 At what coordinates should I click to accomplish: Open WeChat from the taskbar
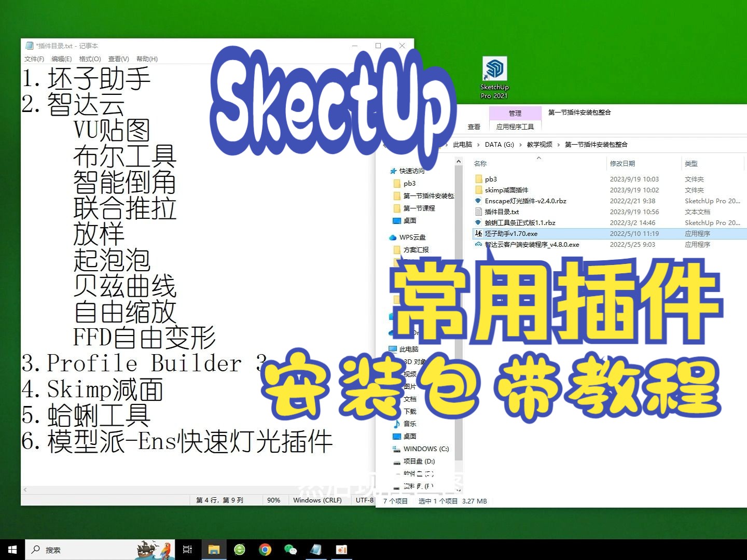click(290, 549)
